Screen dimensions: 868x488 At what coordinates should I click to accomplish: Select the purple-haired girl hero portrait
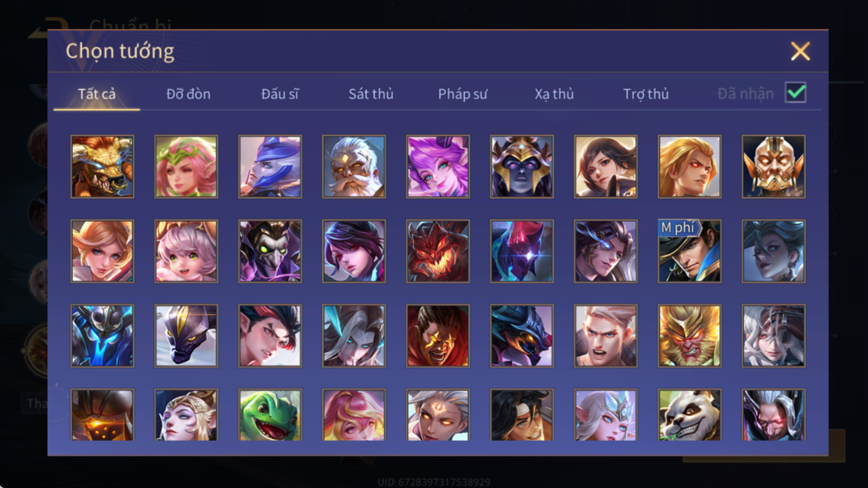point(438,167)
